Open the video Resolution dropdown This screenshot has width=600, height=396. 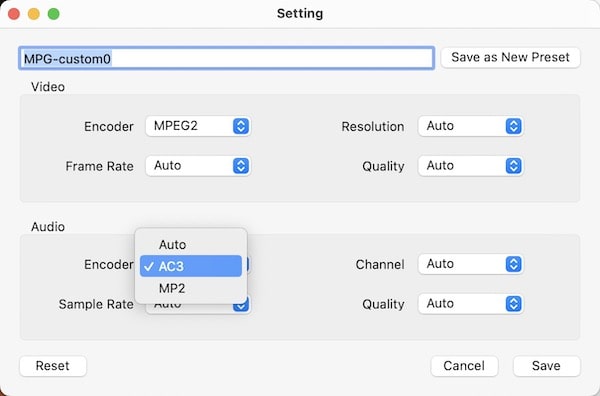tap(470, 126)
